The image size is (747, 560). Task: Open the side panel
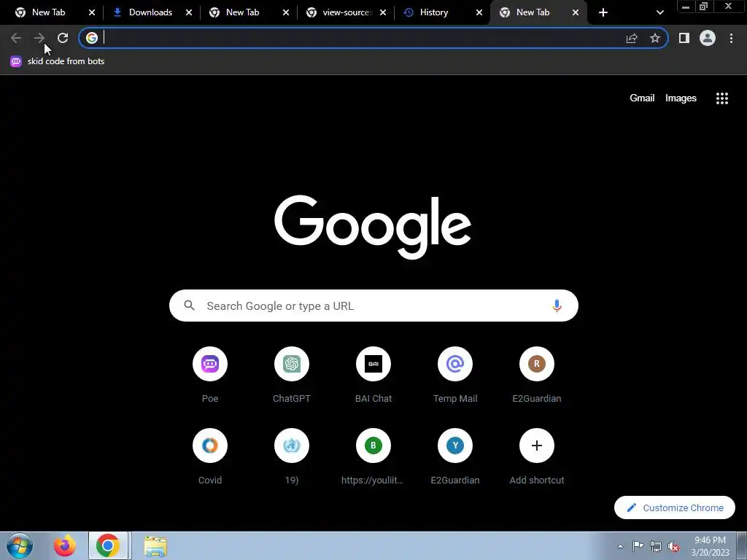(684, 38)
